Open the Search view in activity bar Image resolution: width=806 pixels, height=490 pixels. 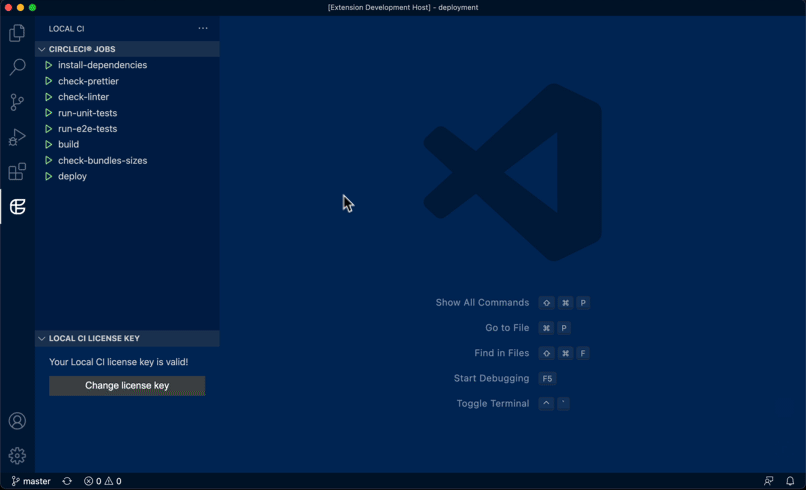(17, 67)
